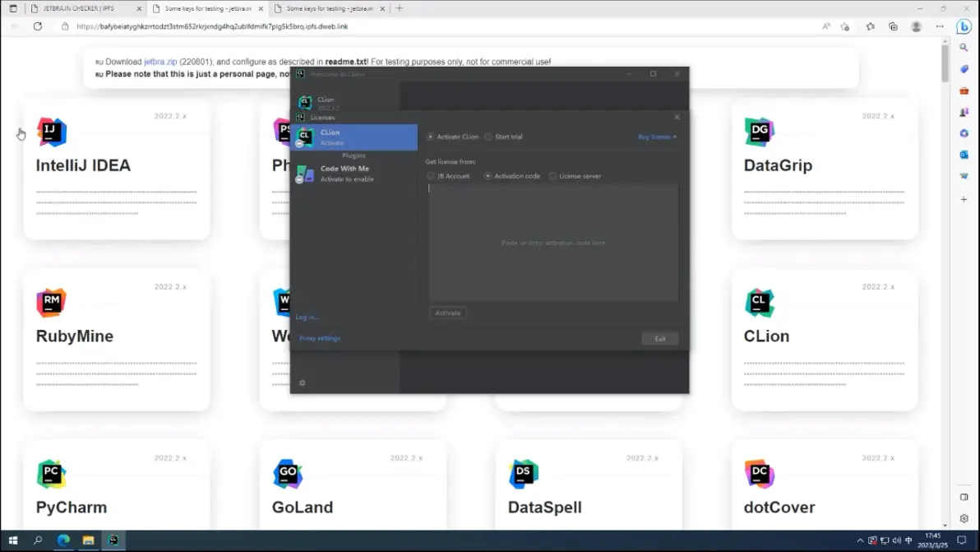Image resolution: width=980 pixels, height=552 pixels.
Task: Open a new browser tab
Action: [x=400, y=9]
